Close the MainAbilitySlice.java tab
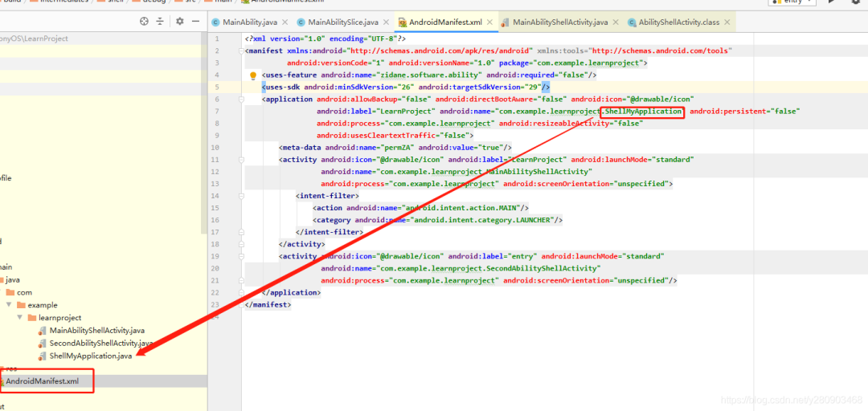The image size is (868, 411). pyautogui.click(x=386, y=22)
